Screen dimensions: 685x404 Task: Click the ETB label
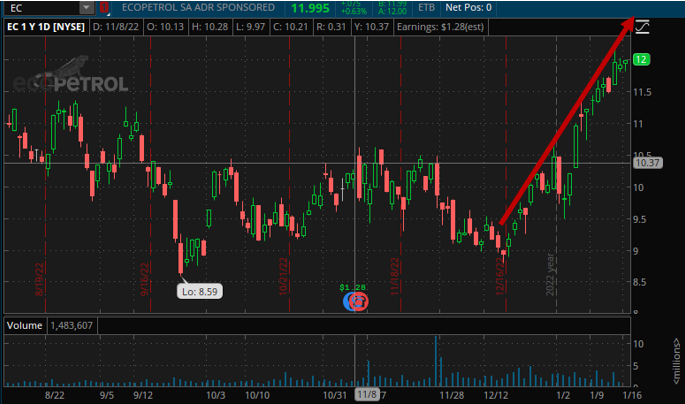pos(426,7)
